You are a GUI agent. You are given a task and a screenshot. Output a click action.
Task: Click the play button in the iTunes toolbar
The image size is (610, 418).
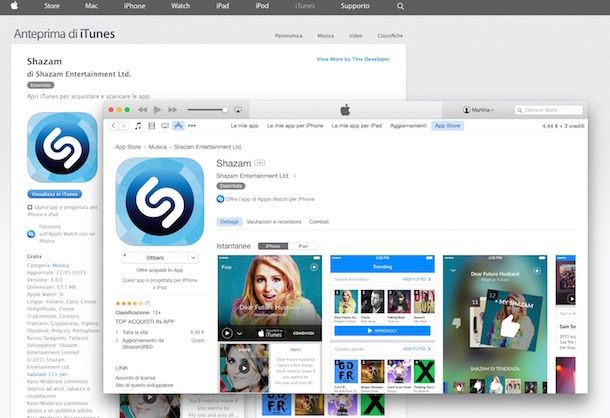click(x=158, y=110)
